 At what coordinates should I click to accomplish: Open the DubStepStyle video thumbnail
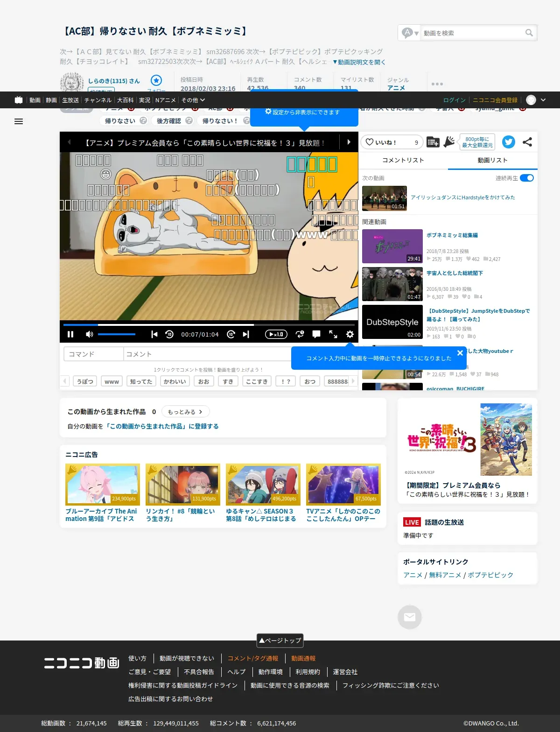392,322
